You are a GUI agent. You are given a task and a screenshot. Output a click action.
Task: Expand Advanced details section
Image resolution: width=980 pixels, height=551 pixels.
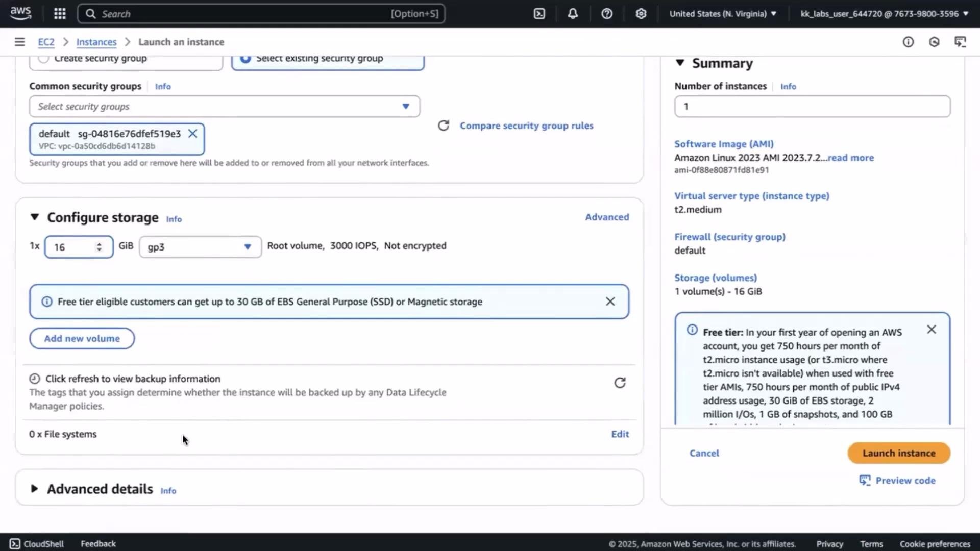[x=34, y=489]
